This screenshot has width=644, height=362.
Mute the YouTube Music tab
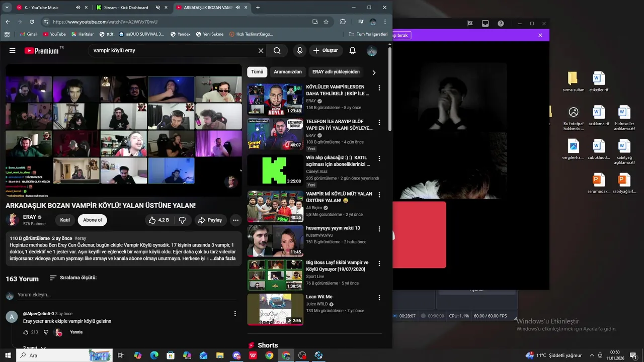(x=78, y=8)
